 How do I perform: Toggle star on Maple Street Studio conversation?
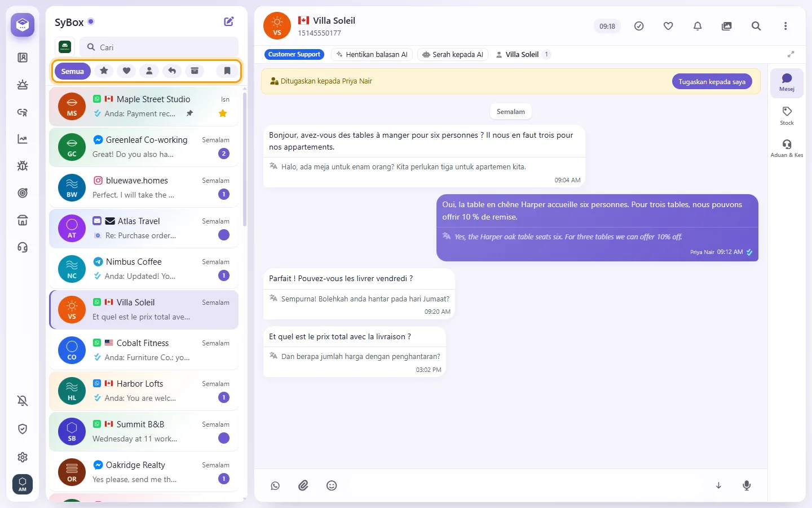[x=223, y=113]
